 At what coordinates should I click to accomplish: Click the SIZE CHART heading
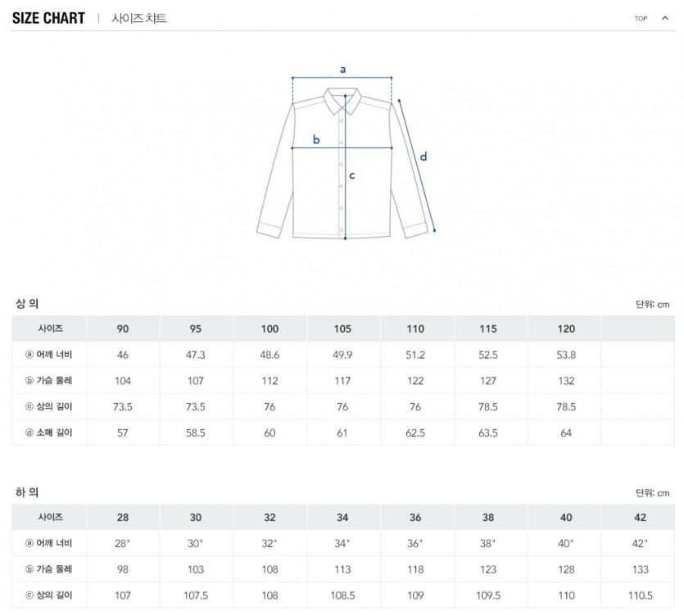[x=49, y=18]
